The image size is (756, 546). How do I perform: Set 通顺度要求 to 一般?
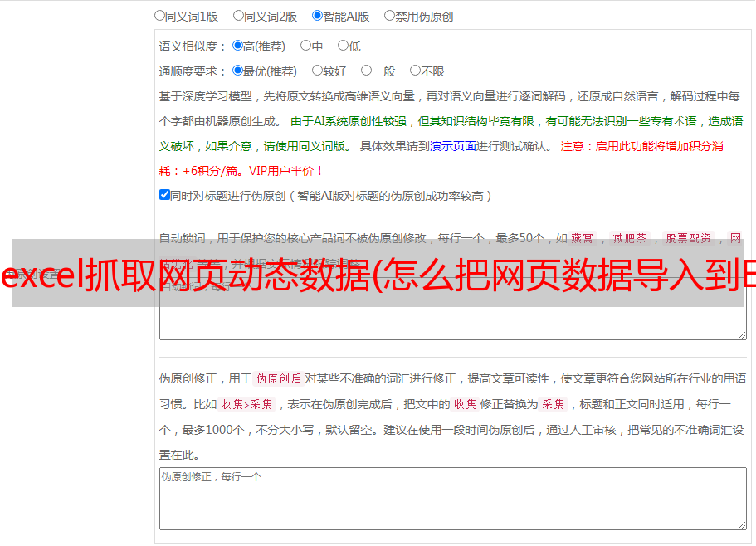click(x=367, y=71)
